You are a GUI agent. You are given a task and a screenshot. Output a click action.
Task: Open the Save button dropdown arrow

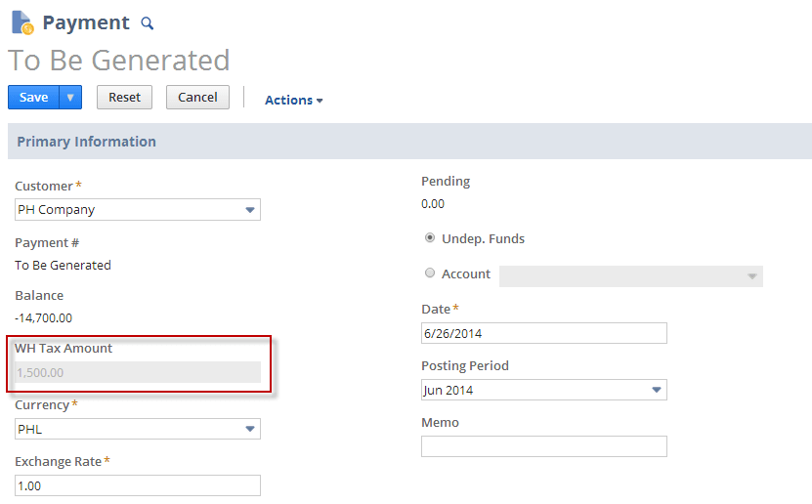pos(70,98)
